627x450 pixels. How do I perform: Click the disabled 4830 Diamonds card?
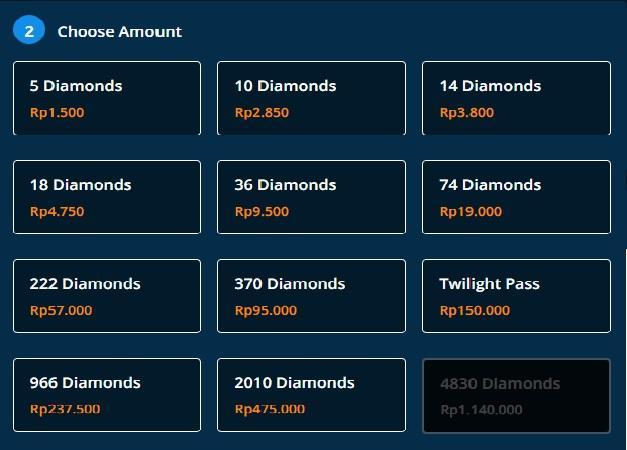click(x=516, y=396)
